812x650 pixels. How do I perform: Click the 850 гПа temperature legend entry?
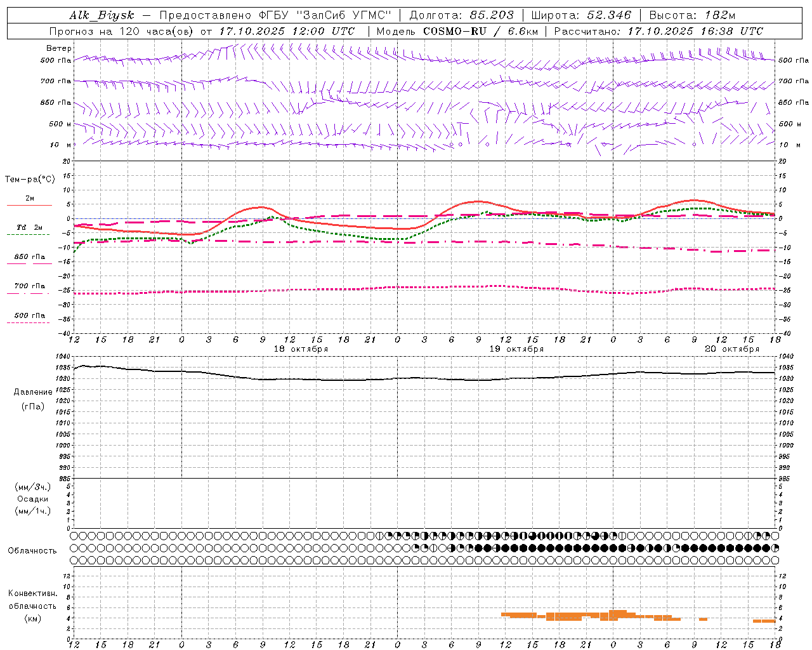click(30, 257)
